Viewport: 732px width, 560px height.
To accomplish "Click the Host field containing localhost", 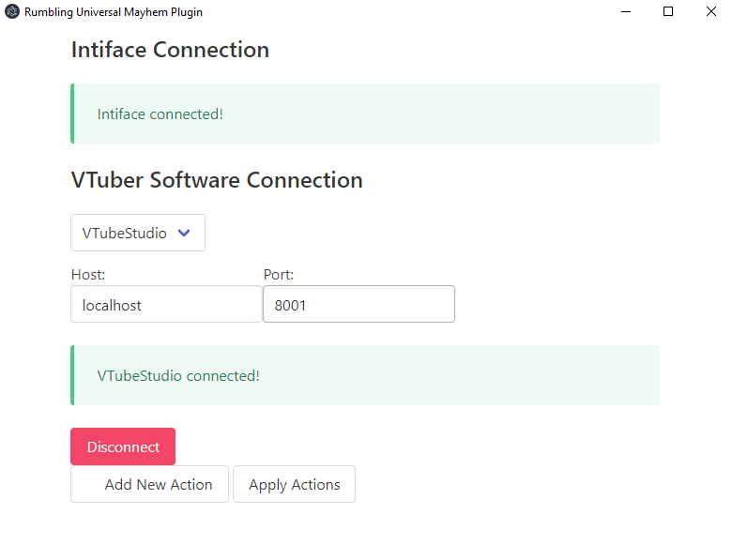I will click(x=166, y=304).
